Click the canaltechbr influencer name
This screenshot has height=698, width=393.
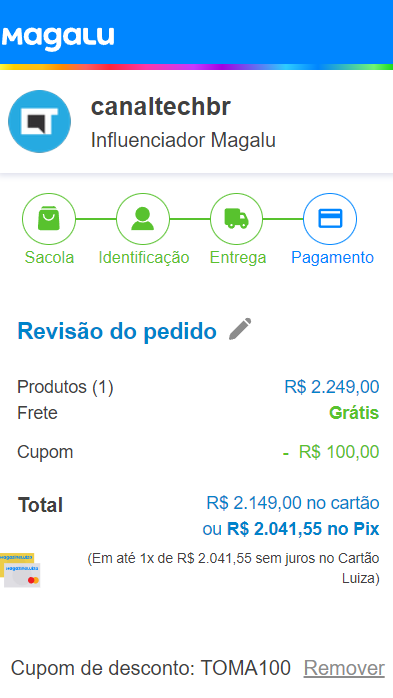(161, 106)
